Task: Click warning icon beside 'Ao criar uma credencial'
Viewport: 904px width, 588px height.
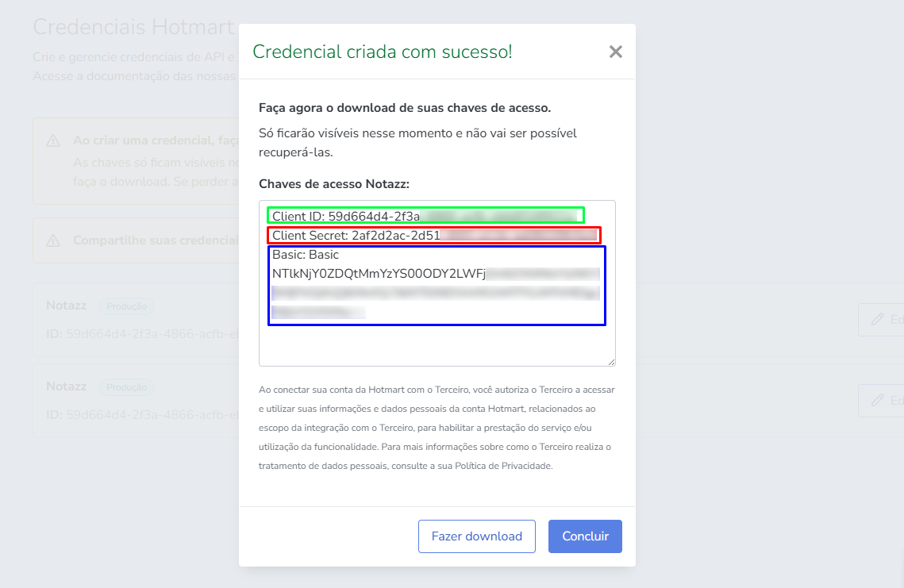Action: [x=53, y=141]
